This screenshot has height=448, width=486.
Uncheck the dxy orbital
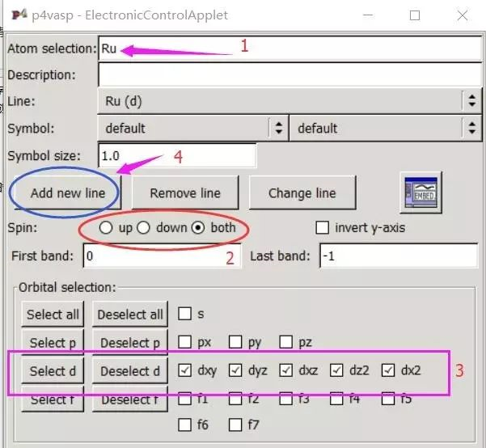pyautogui.click(x=185, y=370)
